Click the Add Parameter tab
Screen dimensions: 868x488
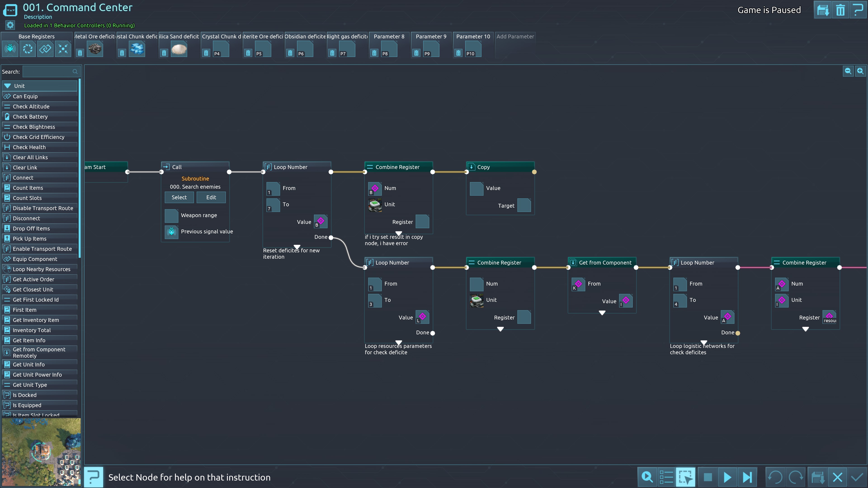tap(515, 36)
